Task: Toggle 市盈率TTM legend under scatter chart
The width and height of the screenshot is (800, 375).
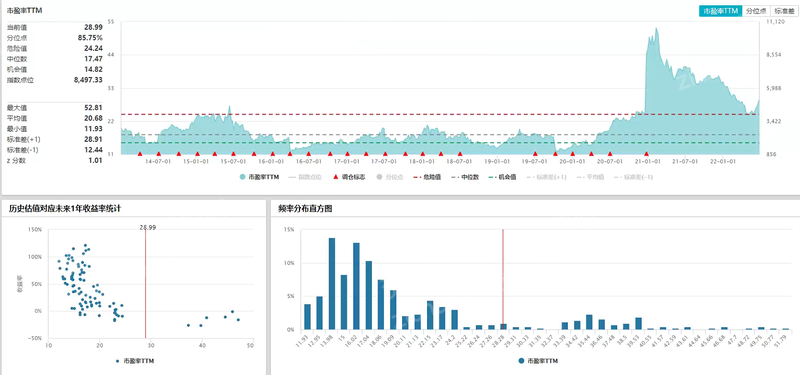Action: coord(135,361)
